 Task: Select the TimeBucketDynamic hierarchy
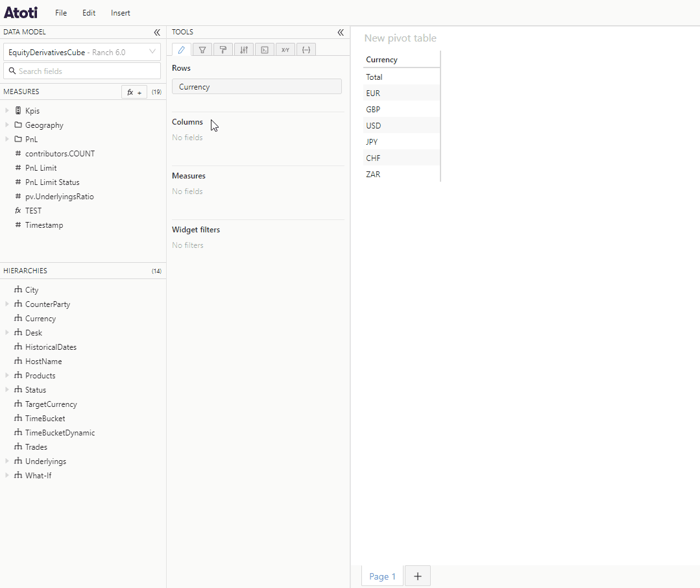(x=60, y=433)
